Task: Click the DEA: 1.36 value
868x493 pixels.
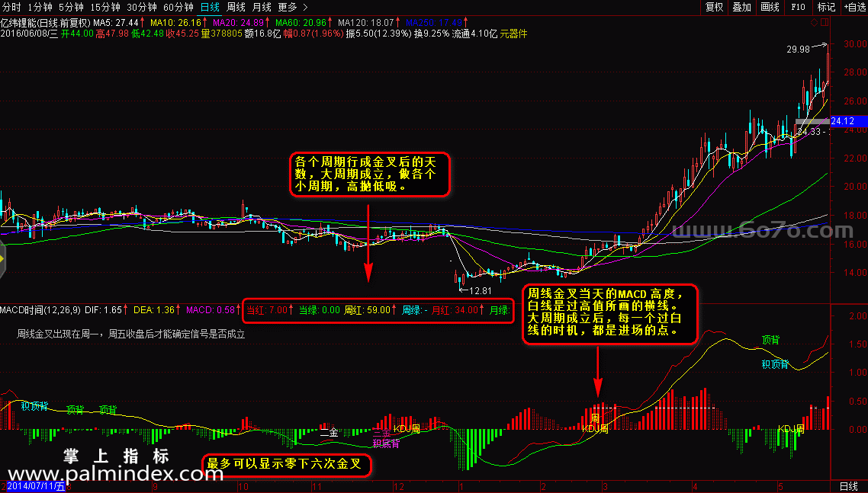Action: point(154,310)
